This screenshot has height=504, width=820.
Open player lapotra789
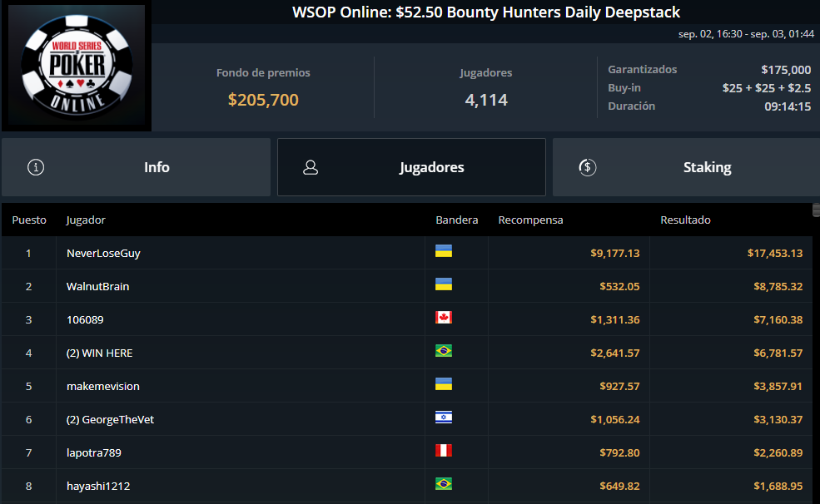tap(94, 452)
